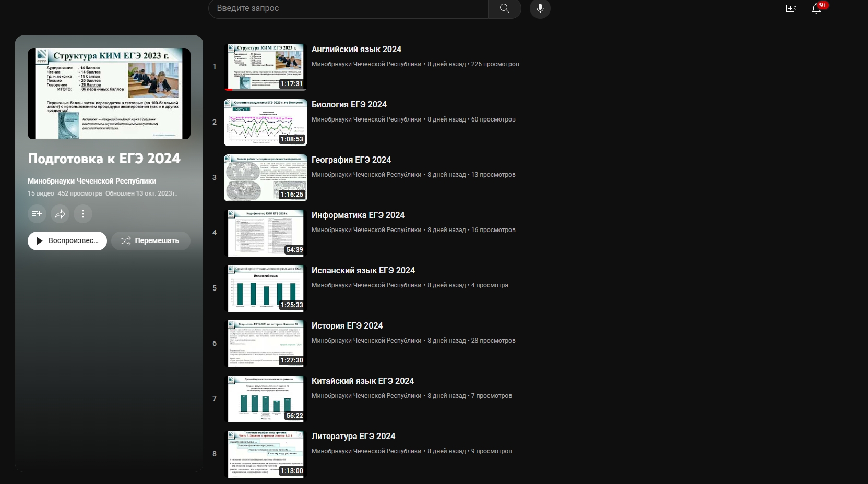Open География ЕГЭ 2024 video title
The width and height of the screenshot is (868, 484).
click(351, 160)
